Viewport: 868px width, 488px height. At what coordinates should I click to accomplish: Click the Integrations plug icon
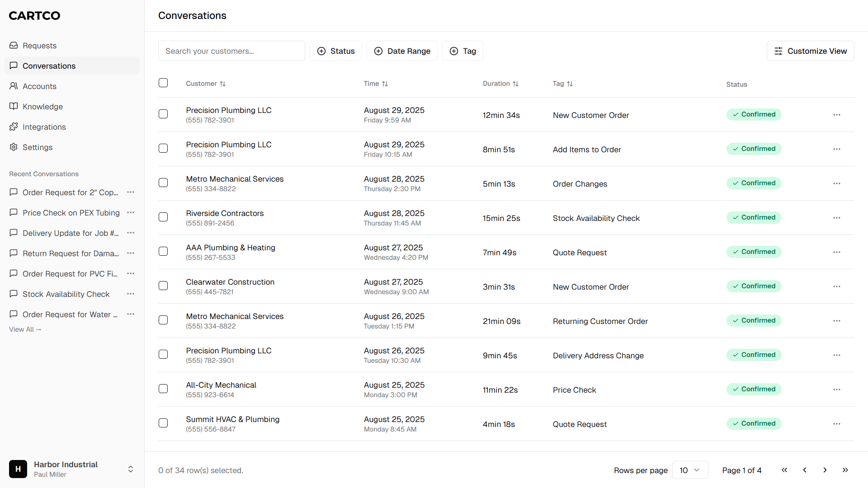[14, 127]
